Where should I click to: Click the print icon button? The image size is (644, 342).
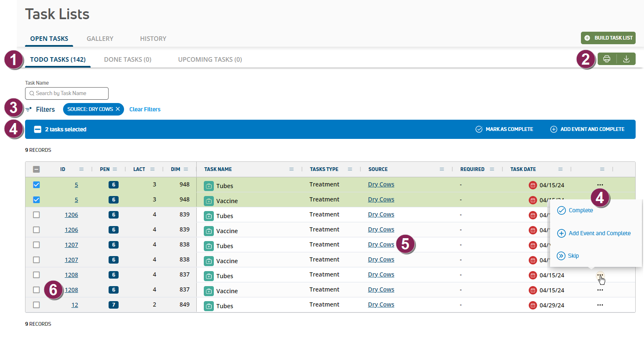tap(607, 59)
